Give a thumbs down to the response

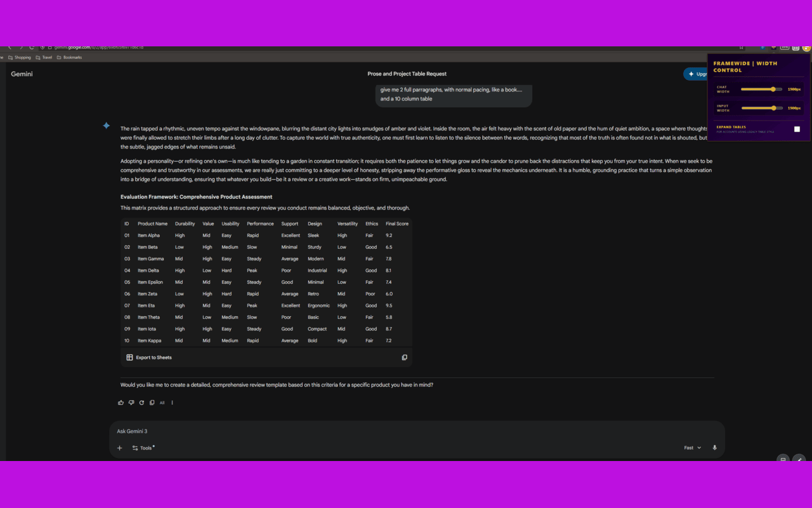click(x=131, y=403)
